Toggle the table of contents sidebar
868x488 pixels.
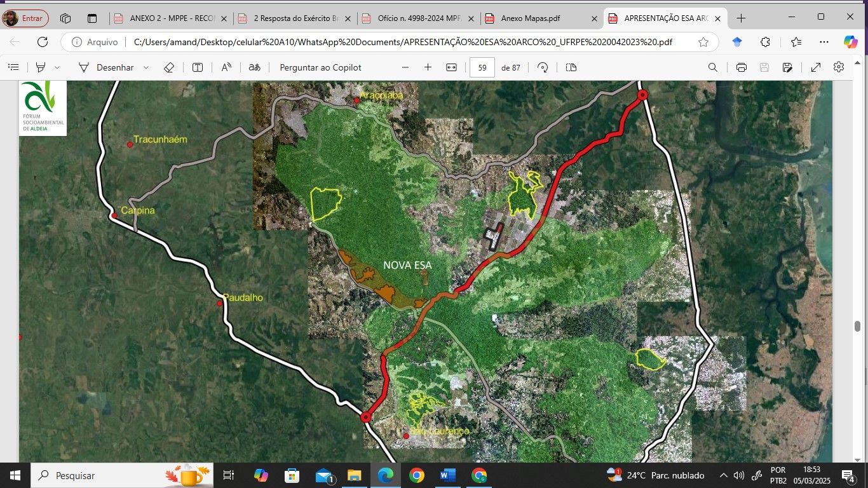tap(13, 67)
